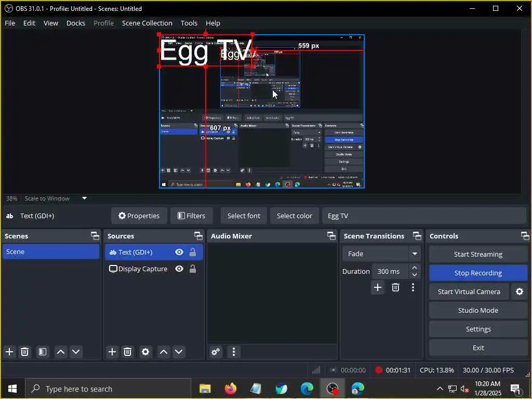Lock the Display Capture source

(193, 269)
